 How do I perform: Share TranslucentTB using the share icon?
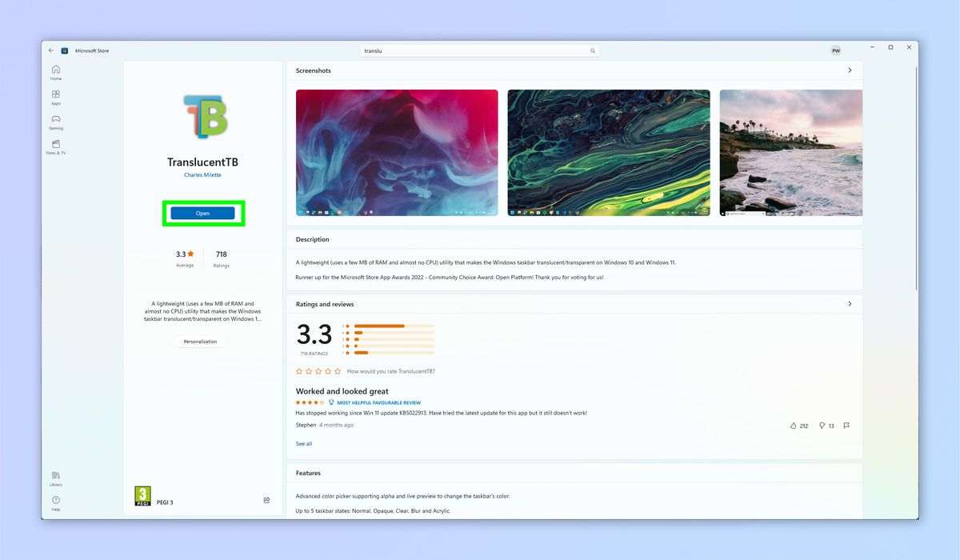[266, 499]
